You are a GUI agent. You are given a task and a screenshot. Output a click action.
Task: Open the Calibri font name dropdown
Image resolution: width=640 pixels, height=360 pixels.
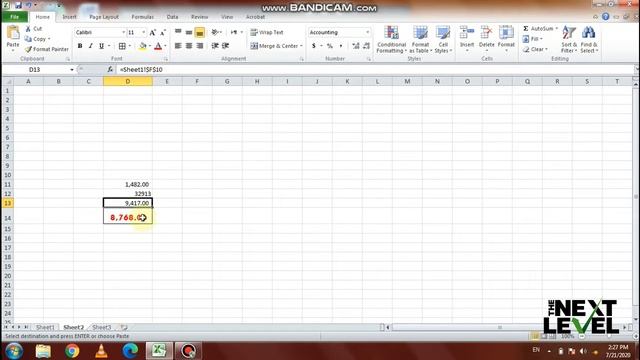124,32
